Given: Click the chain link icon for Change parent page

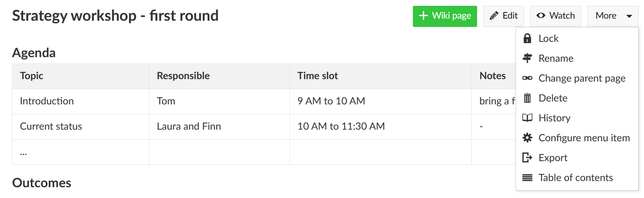Looking at the screenshot, I should pos(527,78).
